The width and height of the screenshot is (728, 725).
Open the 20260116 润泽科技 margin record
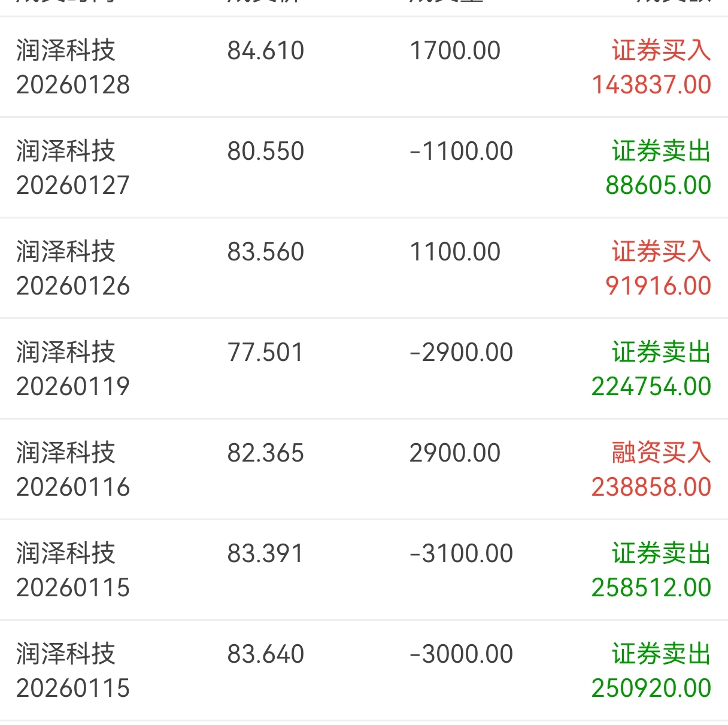point(364,469)
